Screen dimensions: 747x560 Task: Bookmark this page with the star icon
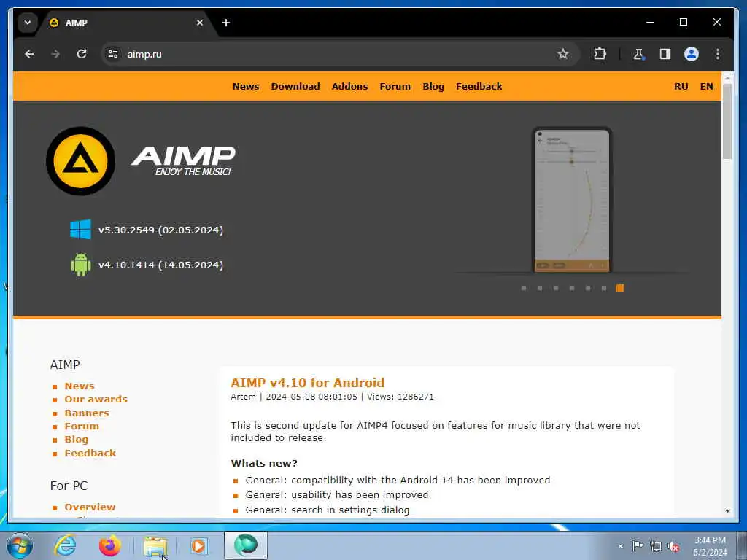[563, 54]
